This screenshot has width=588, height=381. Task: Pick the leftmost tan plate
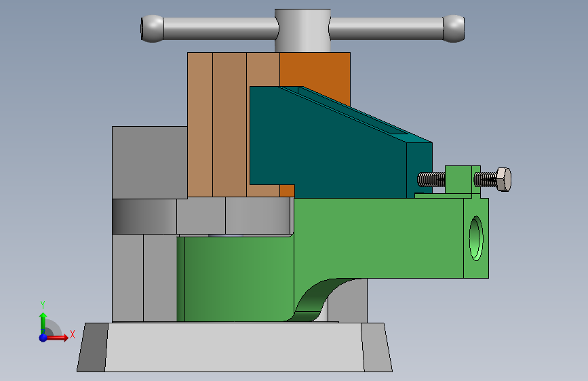click(x=200, y=125)
